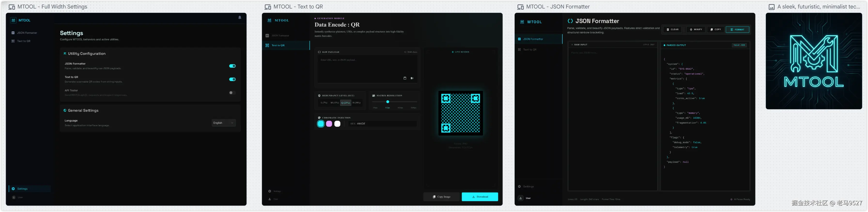This screenshot has height=212, width=868.
Task: Disable the Text to QR utility toggle
Action: pos(232,79)
